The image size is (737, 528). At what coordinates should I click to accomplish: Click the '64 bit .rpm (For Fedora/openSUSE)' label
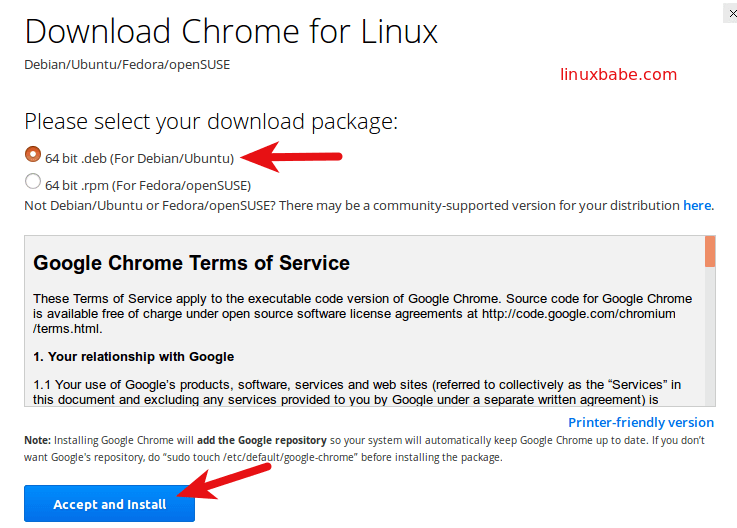pos(148,185)
